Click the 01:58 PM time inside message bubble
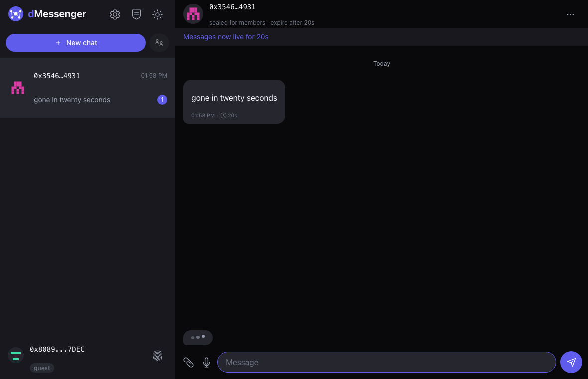 click(203, 115)
